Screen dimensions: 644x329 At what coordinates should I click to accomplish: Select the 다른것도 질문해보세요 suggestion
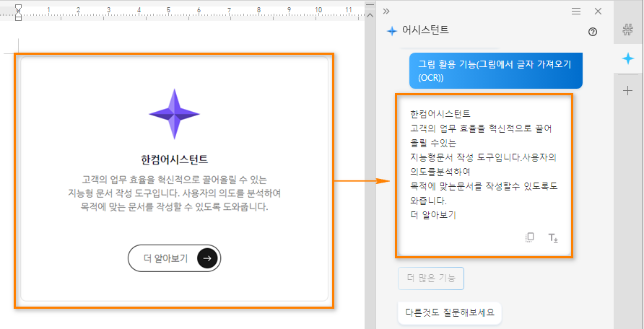(x=450, y=313)
